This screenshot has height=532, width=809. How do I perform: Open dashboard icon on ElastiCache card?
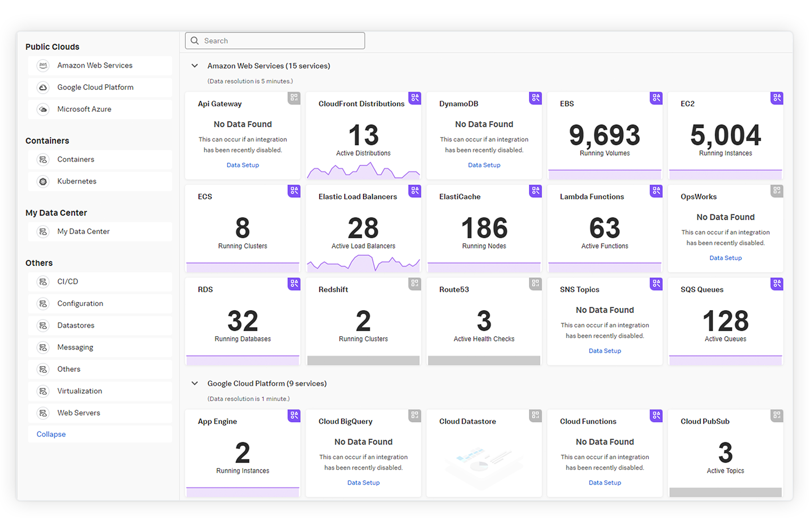(x=535, y=191)
